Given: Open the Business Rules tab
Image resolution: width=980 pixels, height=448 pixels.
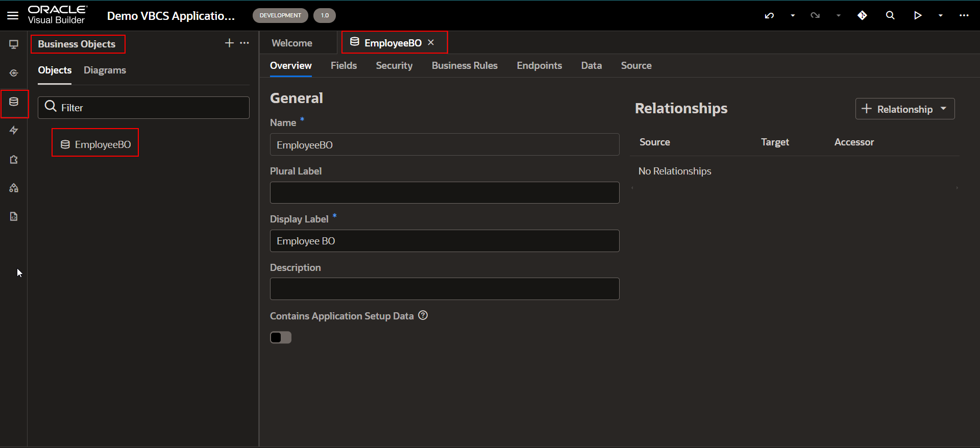Looking at the screenshot, I should 464,65.
